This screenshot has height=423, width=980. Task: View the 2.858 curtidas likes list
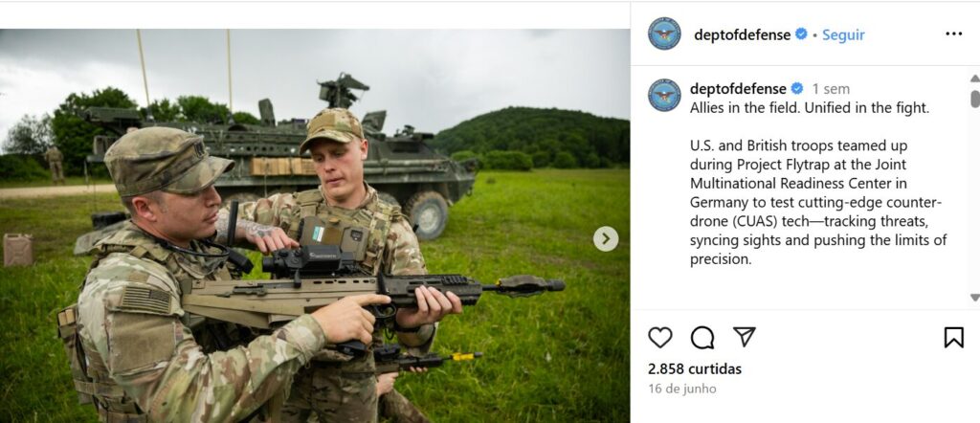coord(695,369)
